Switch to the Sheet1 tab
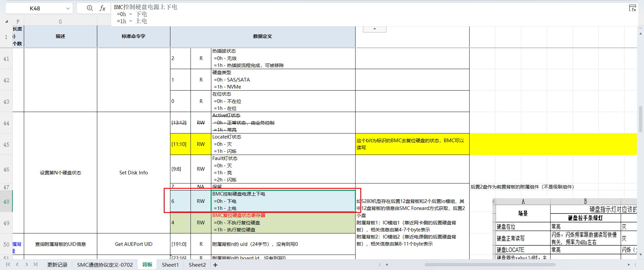The width and height of the screenshot is (644, 270). click(x=170, y=265)
